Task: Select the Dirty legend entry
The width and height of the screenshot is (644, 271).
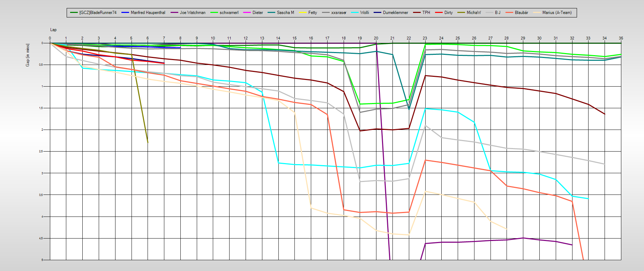Action: pyautogui.click(x=449, y=13)
